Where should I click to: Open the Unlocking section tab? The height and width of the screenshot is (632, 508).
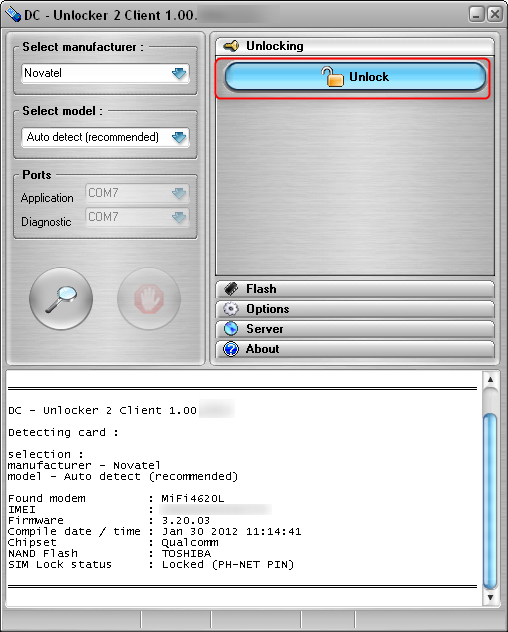click(355, 46)
